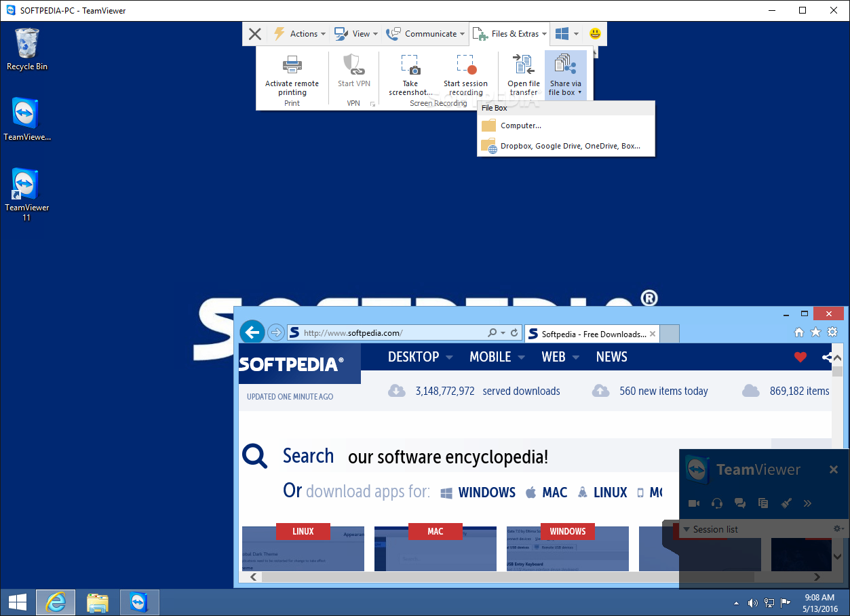Open file transfer
The image size is (850, 616).
click(524, 76)
